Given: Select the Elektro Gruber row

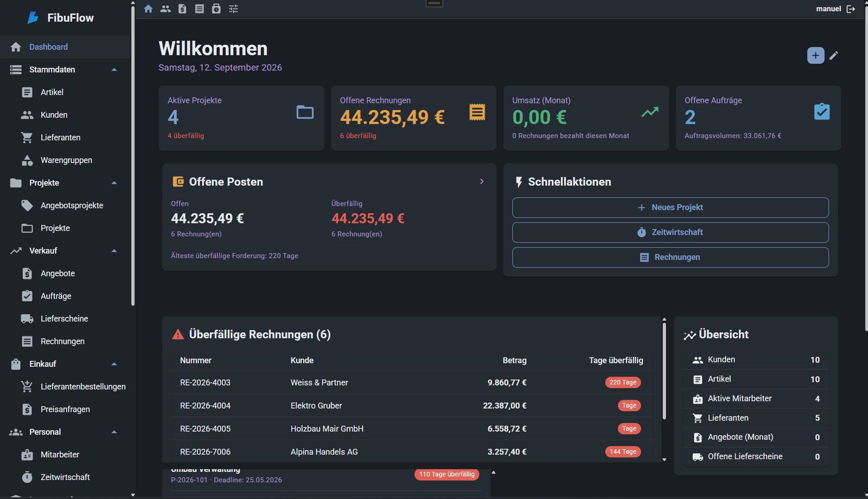Looking at the screenshot, I should pos(412,406).
